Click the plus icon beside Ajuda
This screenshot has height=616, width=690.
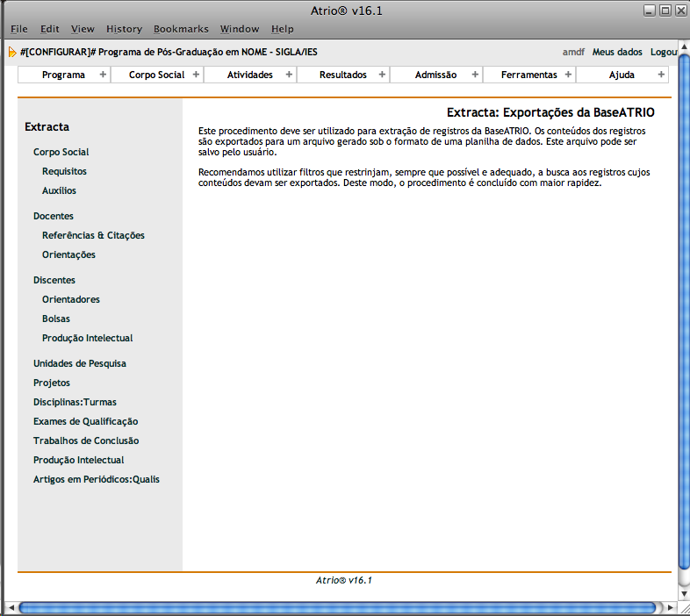(661, 75)
